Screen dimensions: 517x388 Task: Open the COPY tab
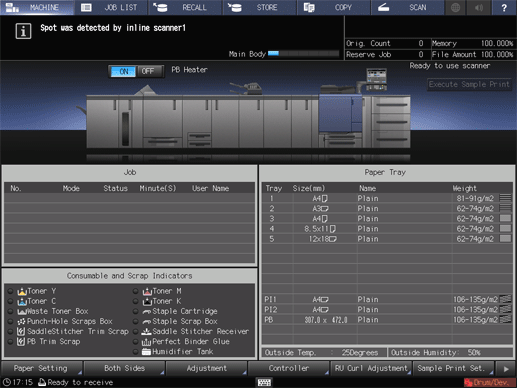tap(334, 7)
